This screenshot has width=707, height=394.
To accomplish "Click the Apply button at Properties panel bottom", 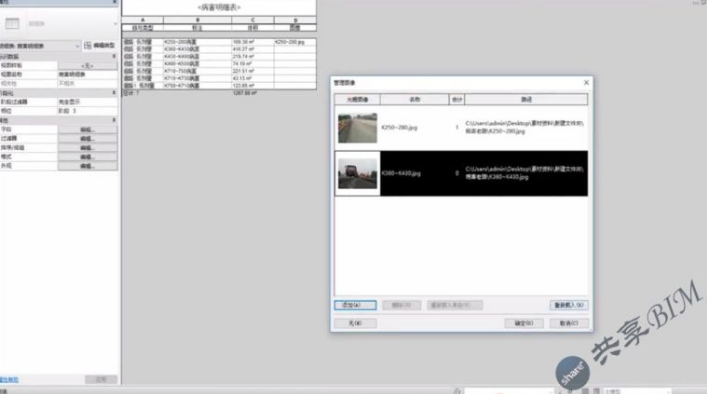I will (x=101, y=380).
